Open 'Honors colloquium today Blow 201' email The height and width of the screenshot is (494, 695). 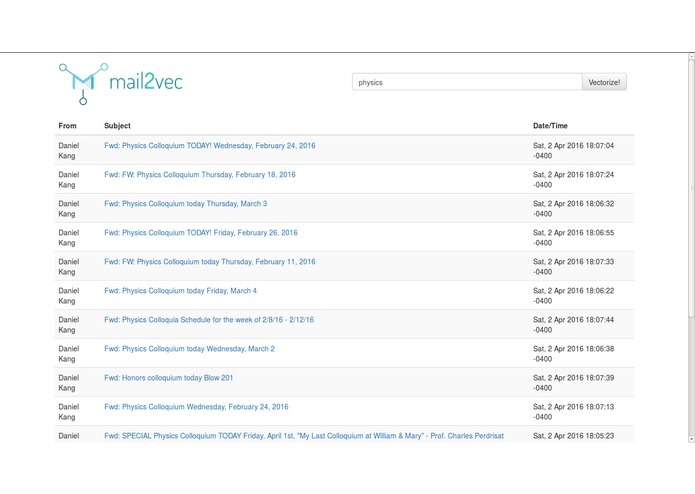pos(168,378)
